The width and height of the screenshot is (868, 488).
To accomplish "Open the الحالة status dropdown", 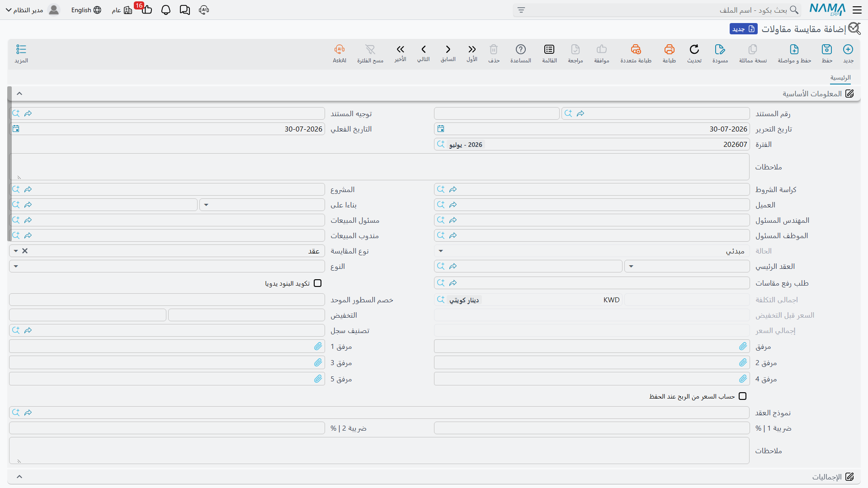I will [441, 251].
